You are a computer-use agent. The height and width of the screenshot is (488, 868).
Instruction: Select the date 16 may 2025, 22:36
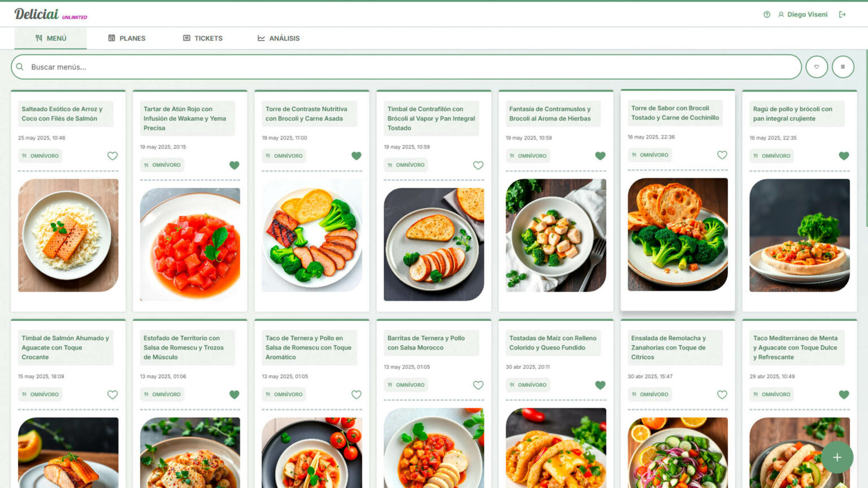(651, 137)
